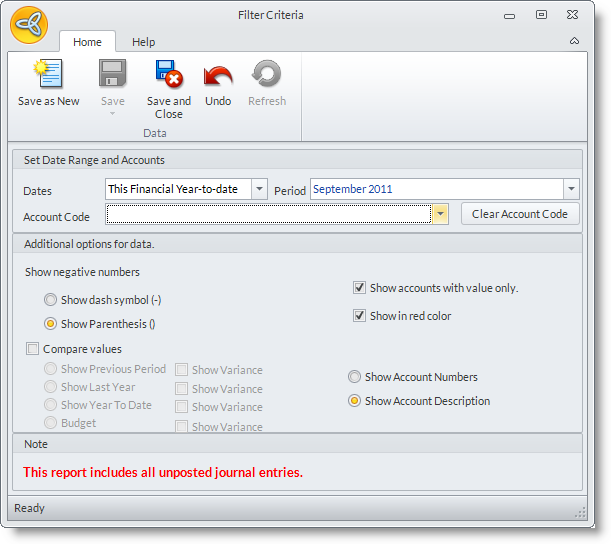The width and height of the screenshot is (611, 544).
Task: Click the Save and Close icon
Action: point(168,76)
